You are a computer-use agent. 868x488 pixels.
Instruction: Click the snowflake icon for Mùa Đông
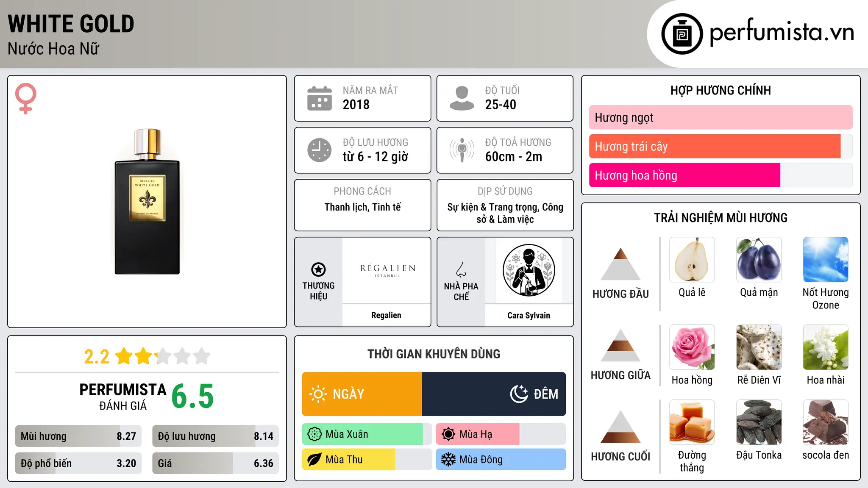pyautogui.click(x=448, y=460)
